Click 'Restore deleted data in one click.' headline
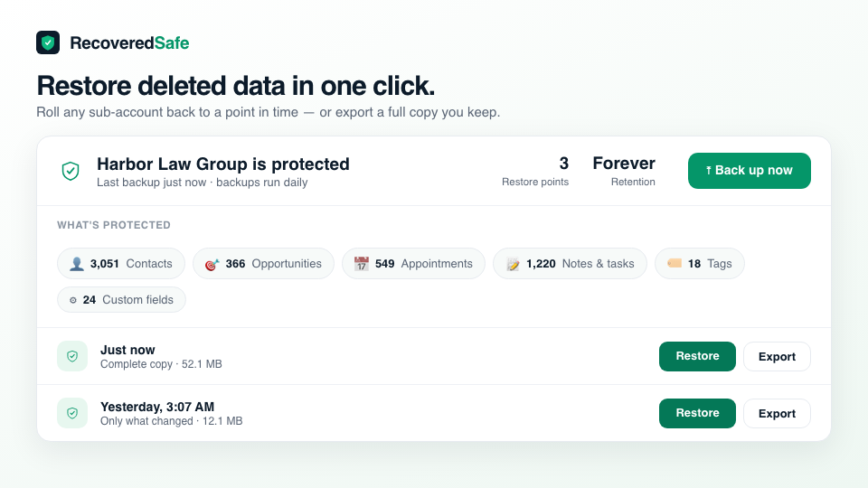Screen dimensions: 868x488 pos(236,86)
